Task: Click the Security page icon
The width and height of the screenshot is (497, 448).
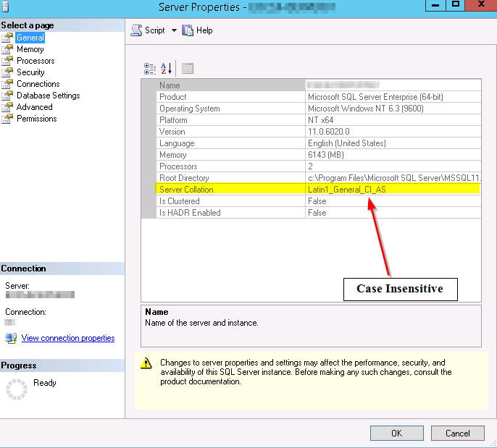Action: (x=8, y=72)
